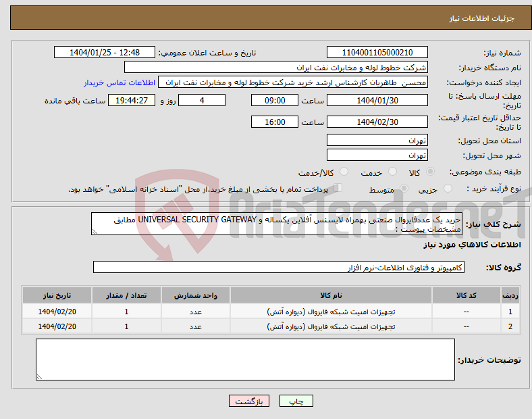Image resolution: width=532 pixels, height=419 pixels.
Task: Click the ردیف column header
Action: tap(510, 295)
